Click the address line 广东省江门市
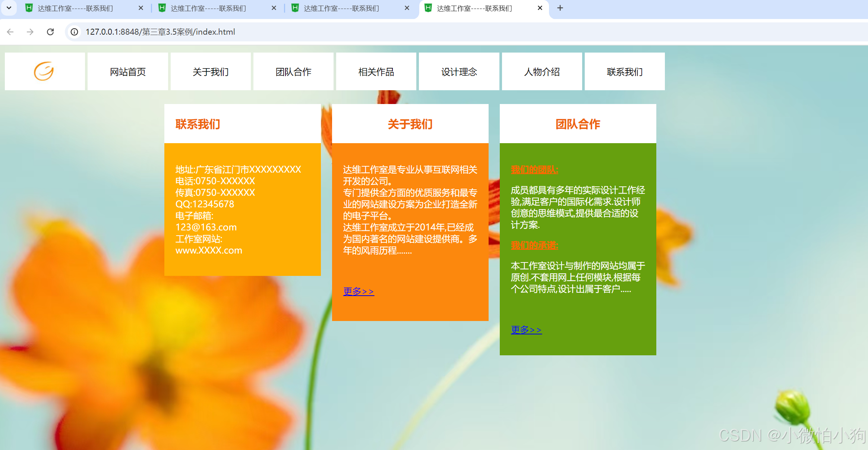 238,170
